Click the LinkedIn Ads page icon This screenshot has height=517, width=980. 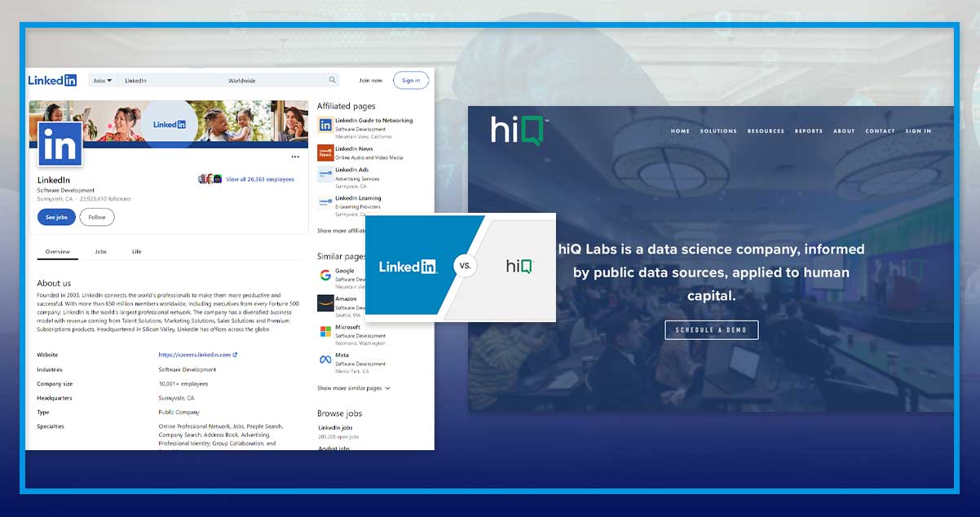pyautogui.click(x=324, y=175)
